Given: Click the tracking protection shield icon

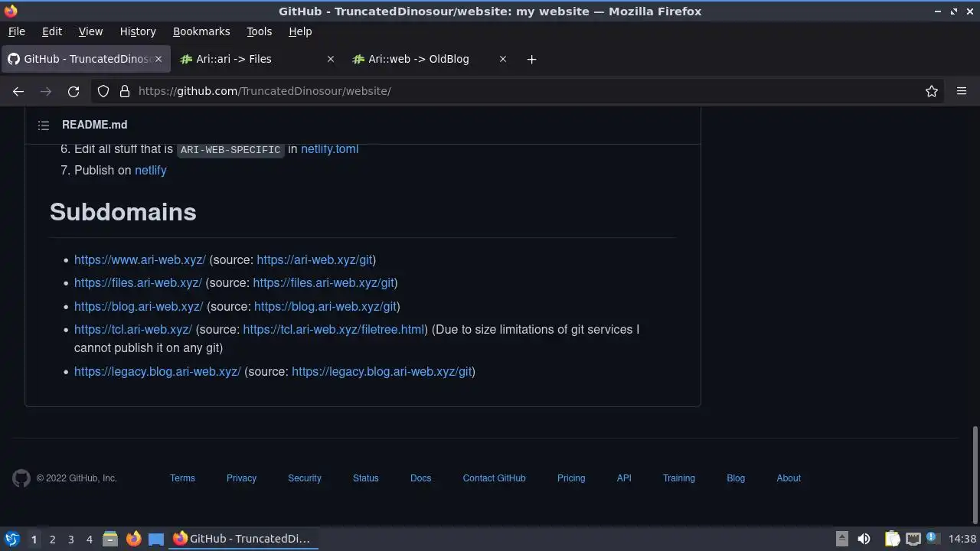Looking at the screenshot, I should [103, 91].
